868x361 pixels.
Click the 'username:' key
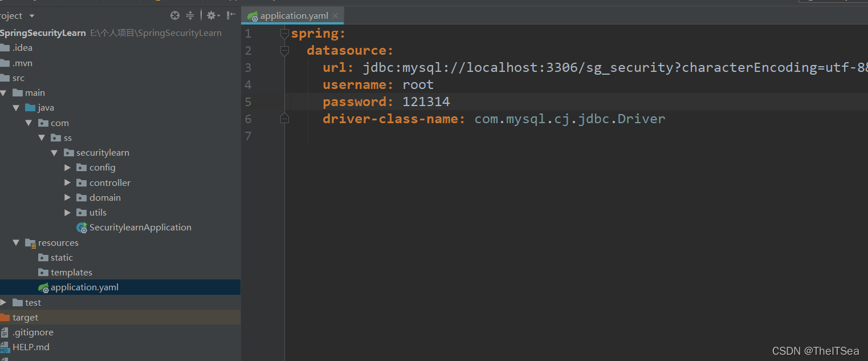(x=358, y=85)
